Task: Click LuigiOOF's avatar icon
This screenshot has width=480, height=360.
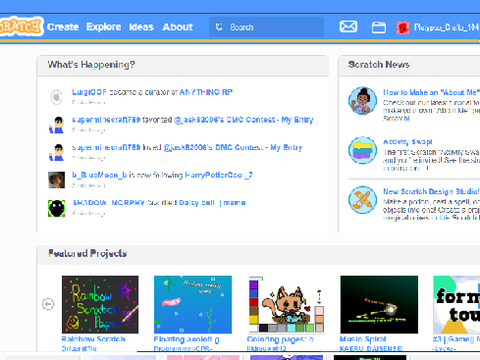Action: pyautogui.click(x=56, y=97)
